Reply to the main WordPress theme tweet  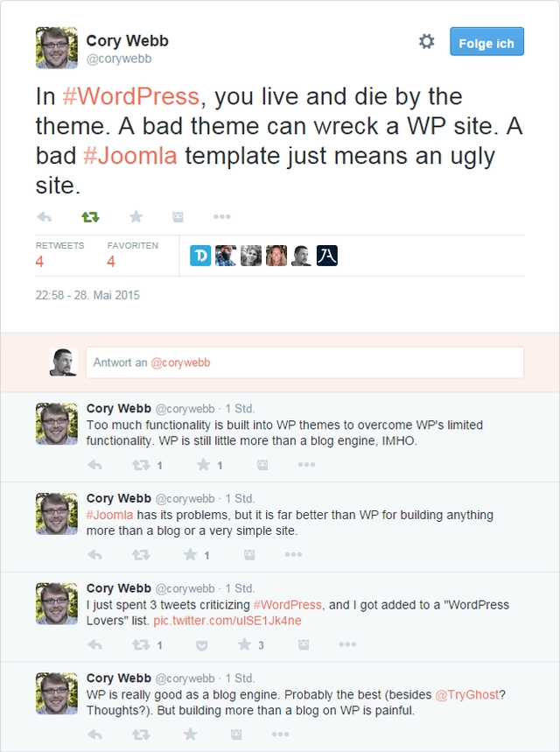[44, 217]
